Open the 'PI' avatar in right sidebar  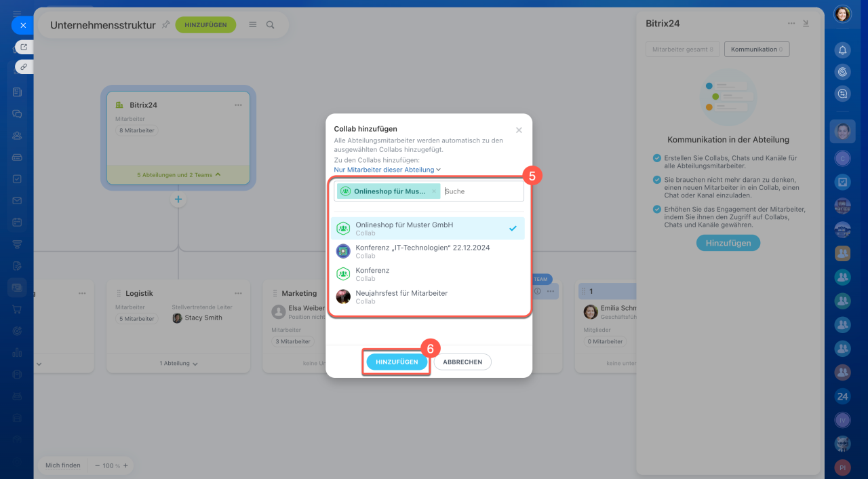point(842,467)
